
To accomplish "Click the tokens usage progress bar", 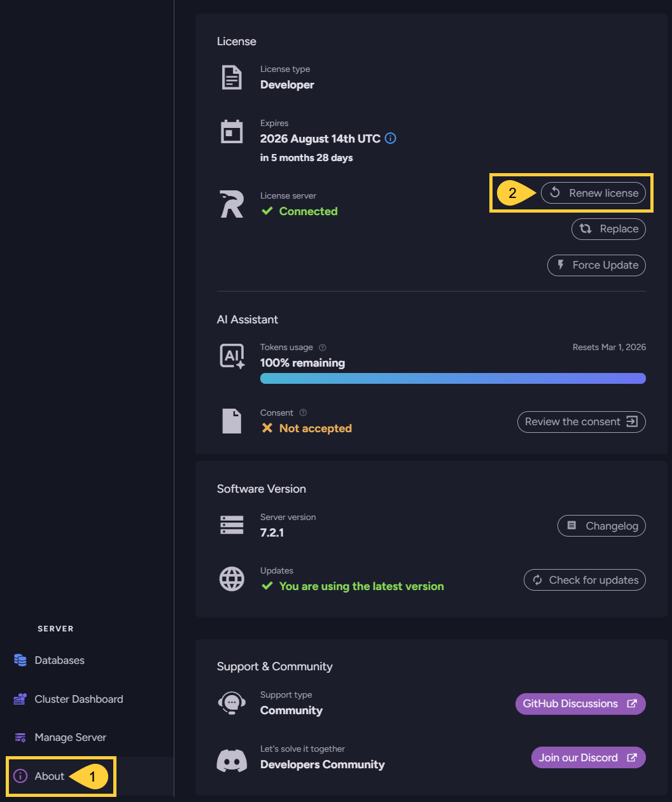I will point(452,379).
